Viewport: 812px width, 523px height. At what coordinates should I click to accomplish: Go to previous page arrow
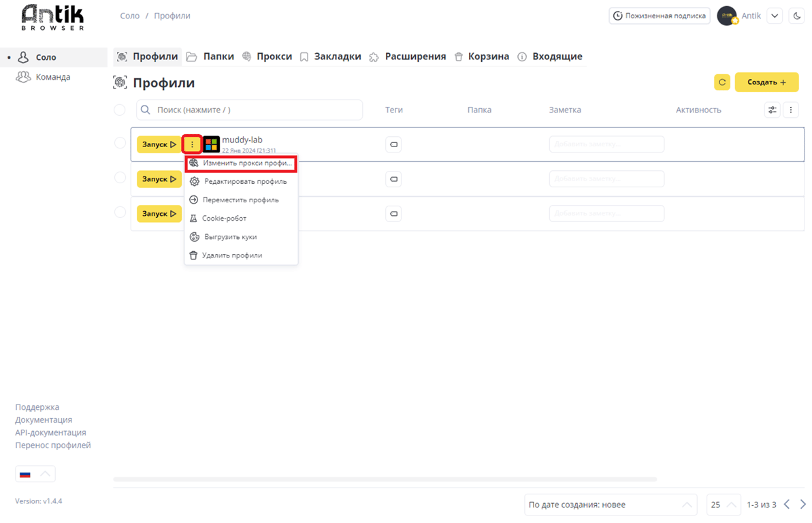[x=787, y=505]
